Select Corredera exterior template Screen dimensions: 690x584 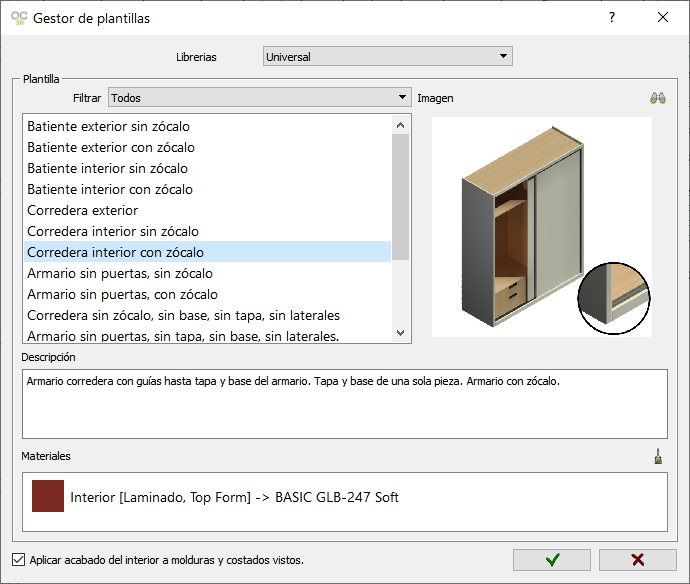click(207, 210)
